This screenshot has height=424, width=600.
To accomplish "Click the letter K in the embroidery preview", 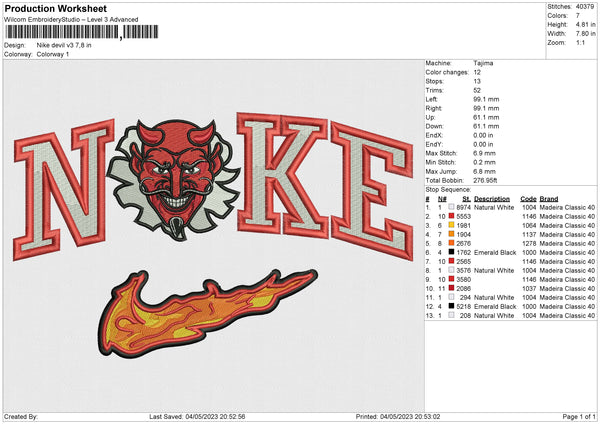I will (x=283, y=174).
